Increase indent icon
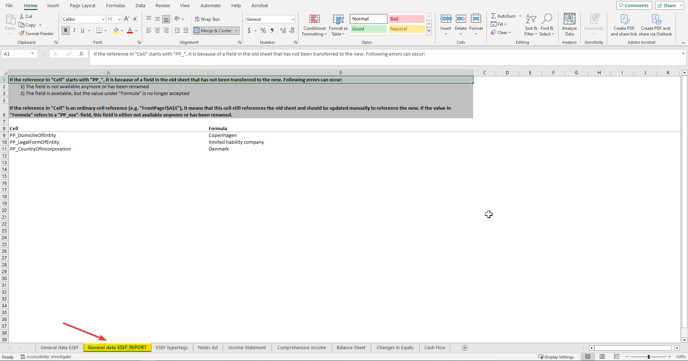The width and height of the screenshot is (688, 361). pos(186,31)
